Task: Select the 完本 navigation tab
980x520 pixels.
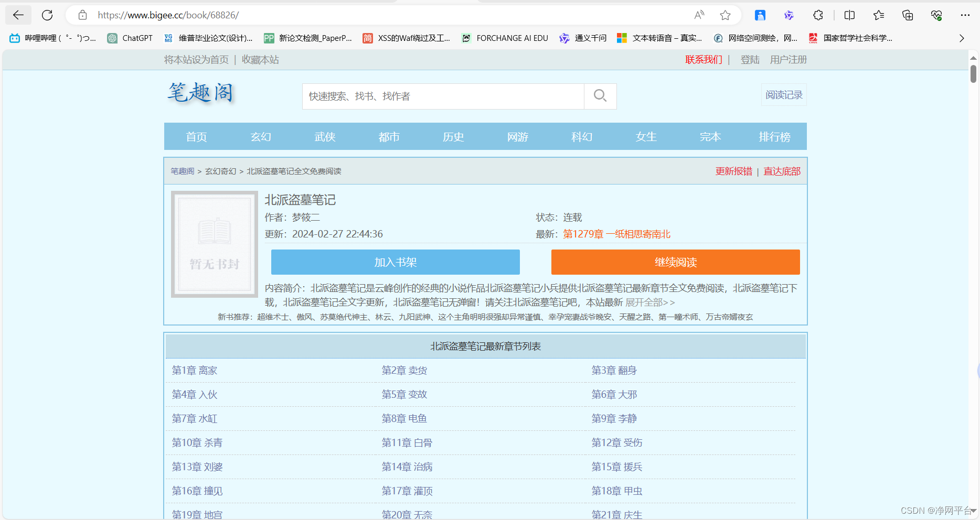Action: 710,137
